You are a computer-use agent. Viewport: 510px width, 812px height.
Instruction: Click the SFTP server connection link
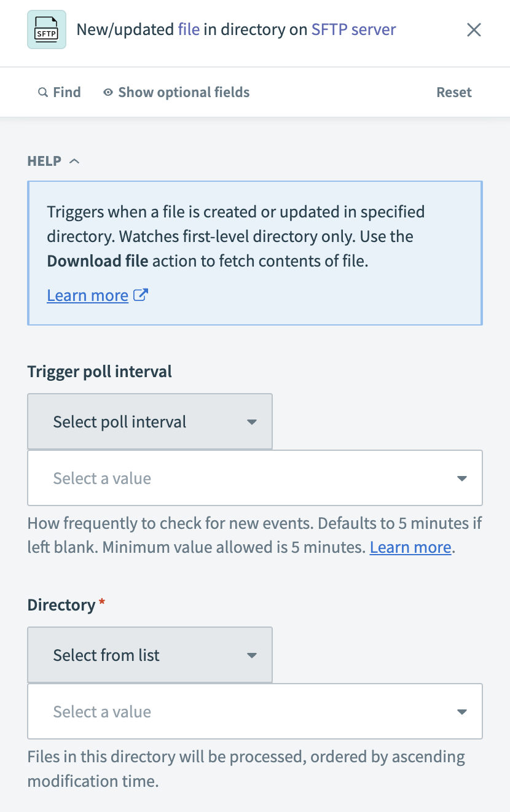click(353, 29)
